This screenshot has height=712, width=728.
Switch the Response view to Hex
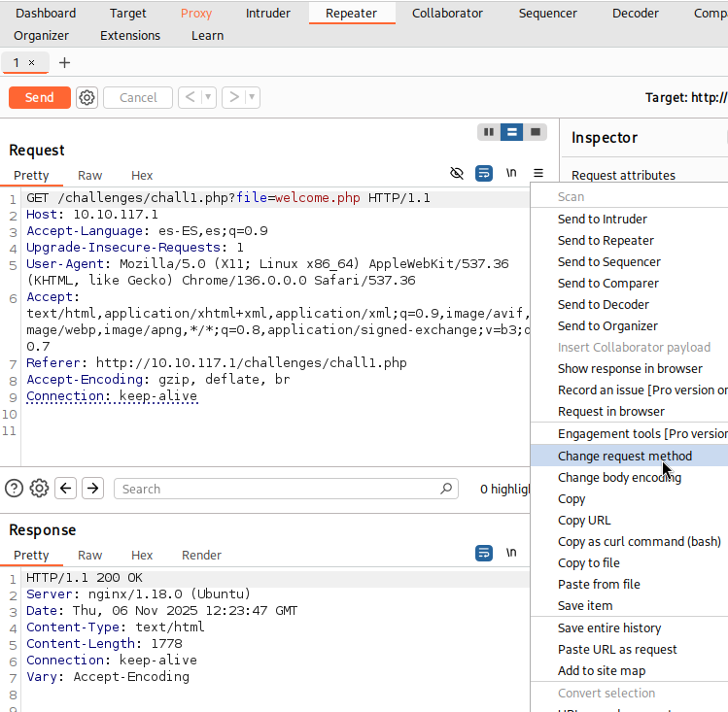click(142, 556)
